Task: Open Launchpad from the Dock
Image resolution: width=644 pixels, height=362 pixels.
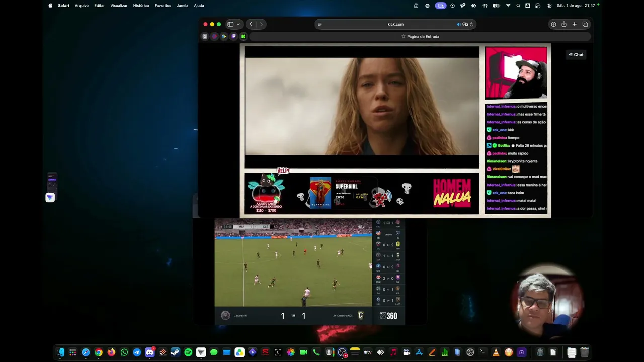Action: tap(73, 352)
